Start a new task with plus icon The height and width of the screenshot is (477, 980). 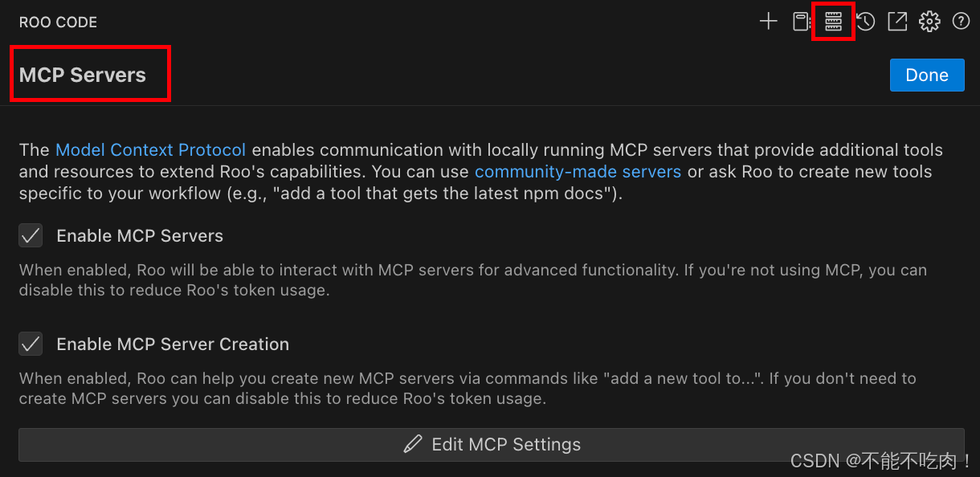click(769, 22)
